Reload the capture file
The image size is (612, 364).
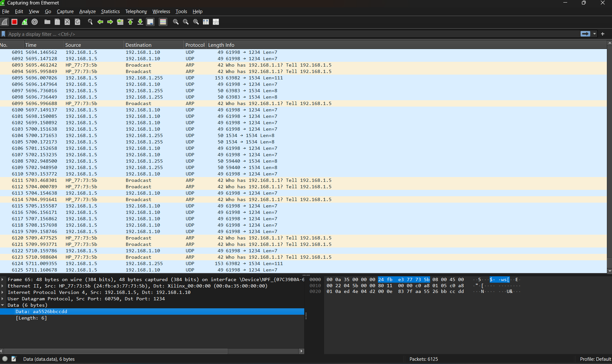click(x=78, y=22)
